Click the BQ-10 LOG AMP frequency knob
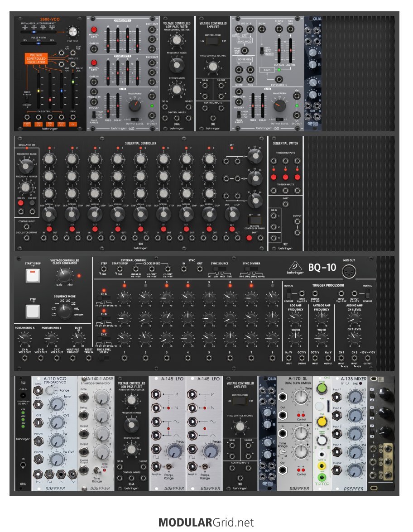This screenshot has height=532, width=413. point(295,318)
